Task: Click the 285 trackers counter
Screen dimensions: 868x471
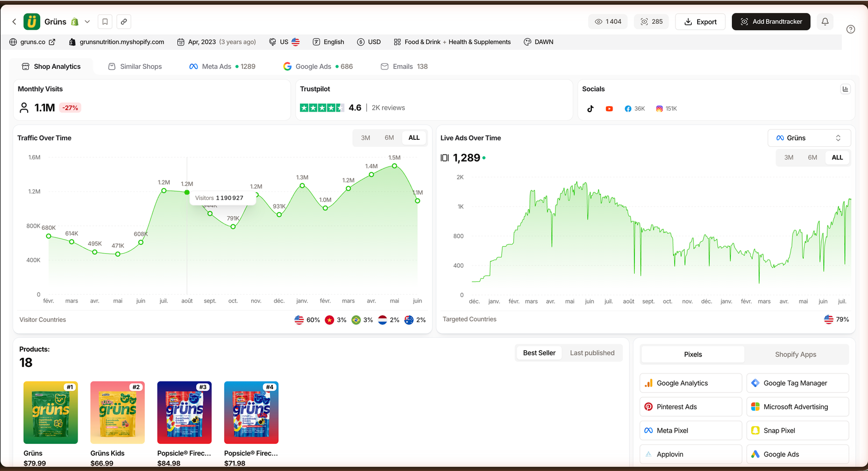Action: click(652, 22)
